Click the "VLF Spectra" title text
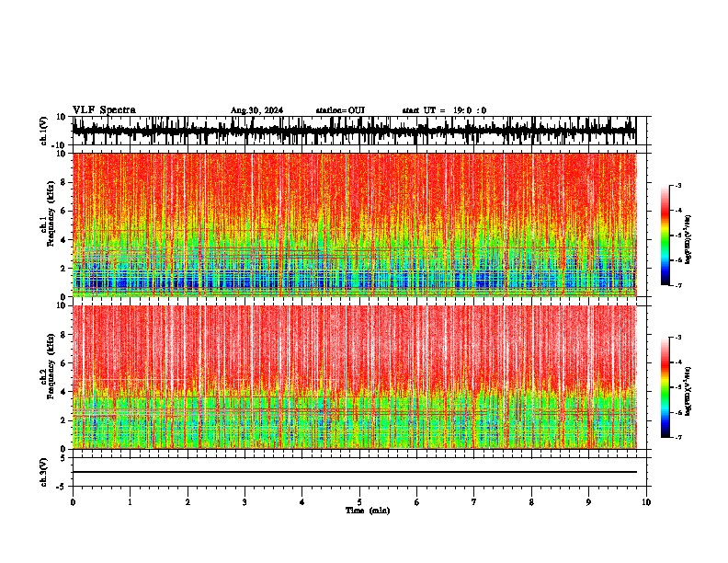This screenshot has height=563, width=728. 104,110
